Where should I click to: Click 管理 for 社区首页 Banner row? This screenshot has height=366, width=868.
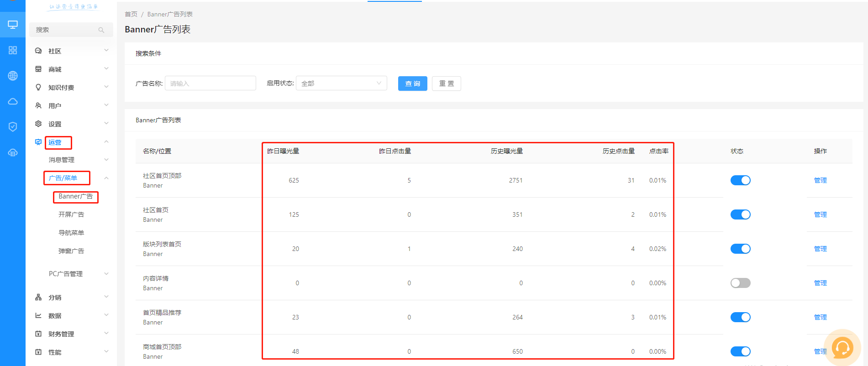821,214
